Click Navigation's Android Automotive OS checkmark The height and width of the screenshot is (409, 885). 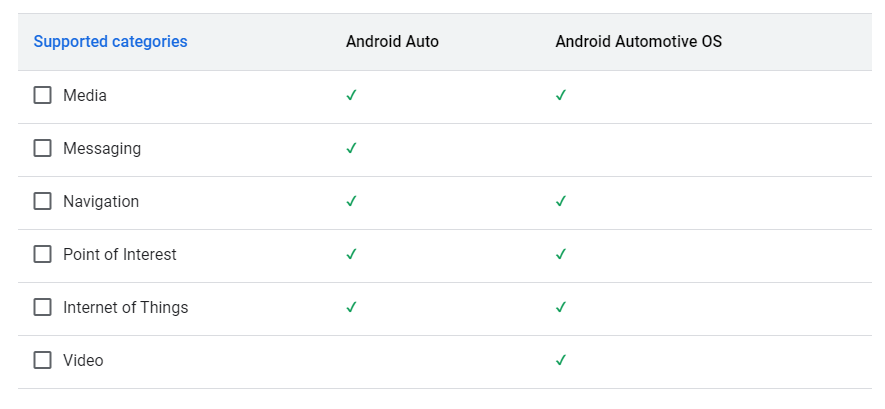[560, 201]
